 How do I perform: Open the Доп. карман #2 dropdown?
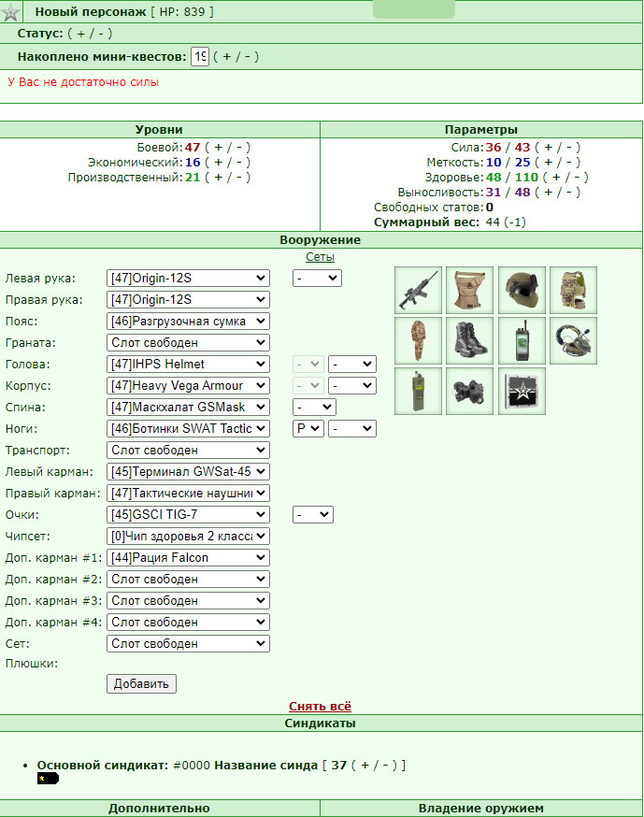pyautogui.click(x=188, y=579)
